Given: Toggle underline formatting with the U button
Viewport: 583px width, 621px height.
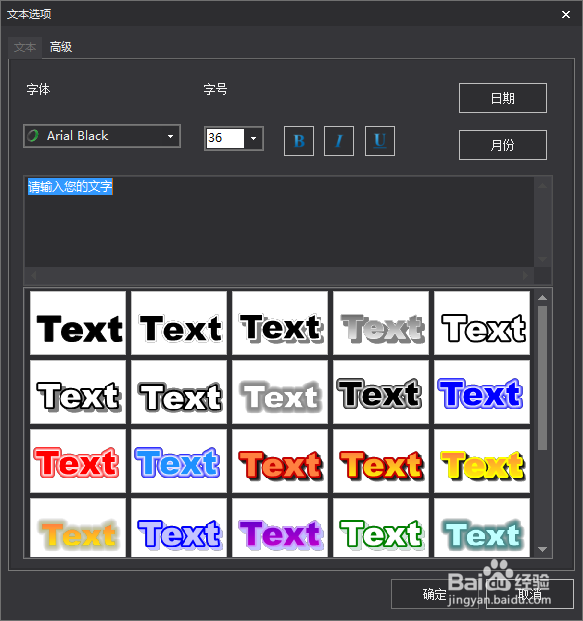Looking at the screenshot, I should point(380,141).
